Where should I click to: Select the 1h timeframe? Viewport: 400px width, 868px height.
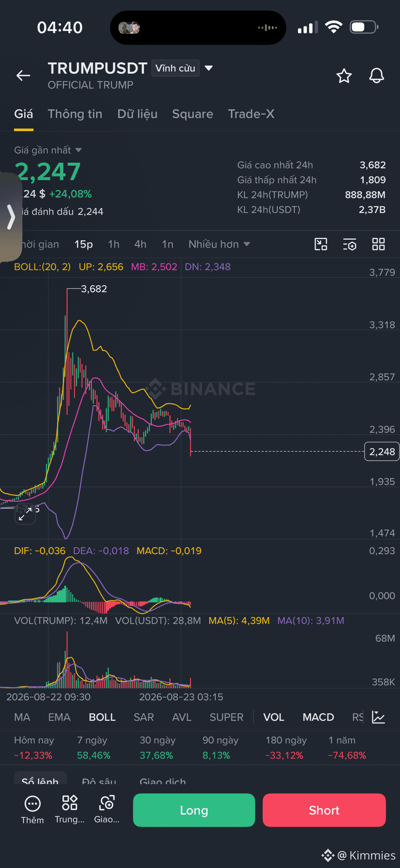point(114,244)
